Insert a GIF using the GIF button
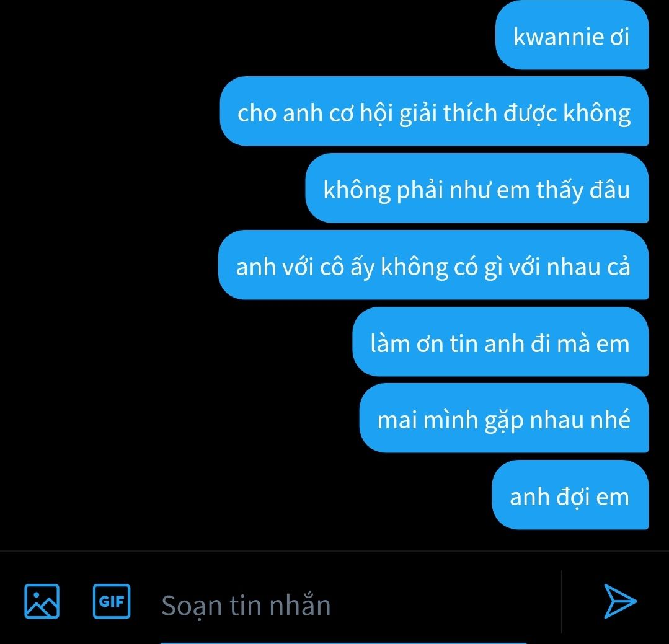The width and height of the screenshot is (669, 644). (x=112, y=601)
